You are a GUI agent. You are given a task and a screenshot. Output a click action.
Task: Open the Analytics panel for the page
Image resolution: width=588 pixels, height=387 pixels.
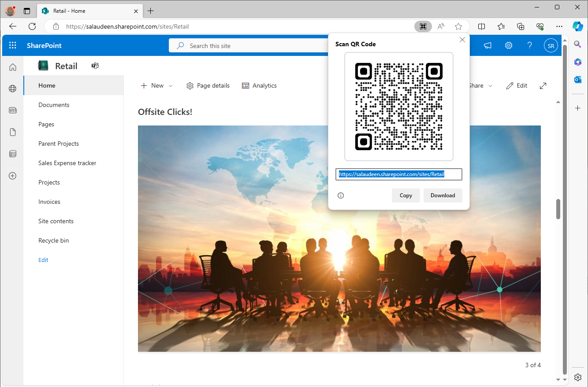pyautogui.click(x=259, y=85)
